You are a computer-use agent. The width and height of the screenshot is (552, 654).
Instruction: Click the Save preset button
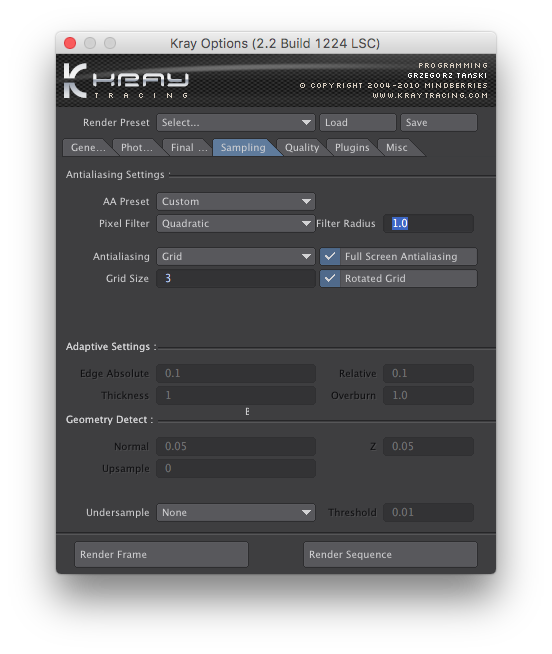pyautogui.click(x=439, y=123)
